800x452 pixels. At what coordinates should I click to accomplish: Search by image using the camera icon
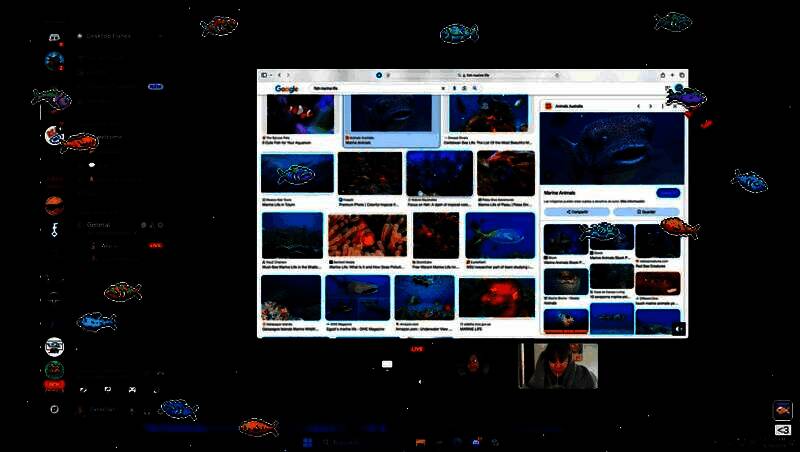tap(465, 89)
